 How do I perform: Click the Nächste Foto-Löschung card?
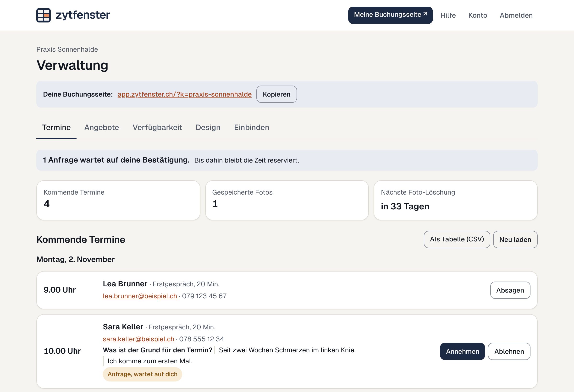456,200
